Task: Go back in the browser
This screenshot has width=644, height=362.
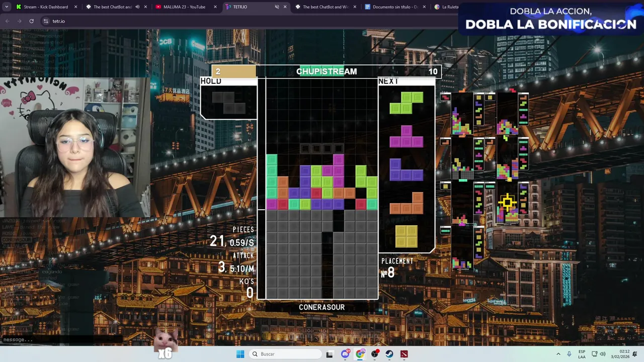Action: click(x=8, y=21)
